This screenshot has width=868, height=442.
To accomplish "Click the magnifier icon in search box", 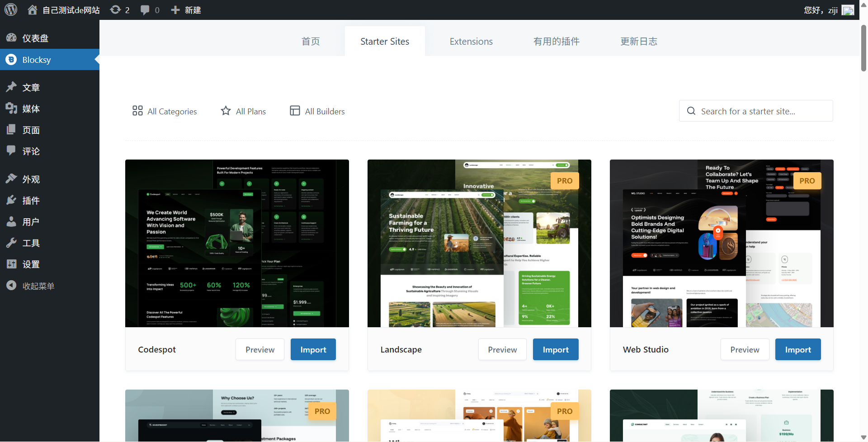I will [691, 111].
